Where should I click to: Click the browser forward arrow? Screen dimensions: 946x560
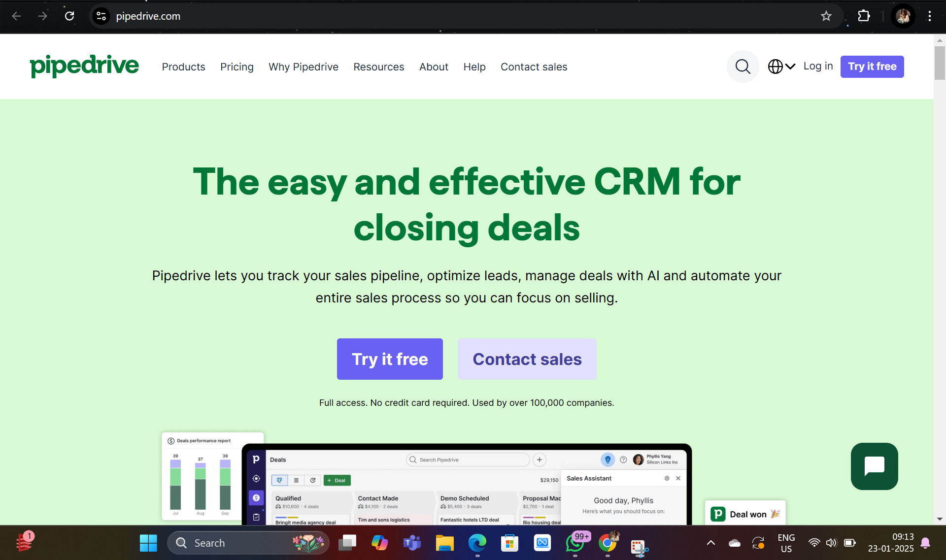point(43,16)
